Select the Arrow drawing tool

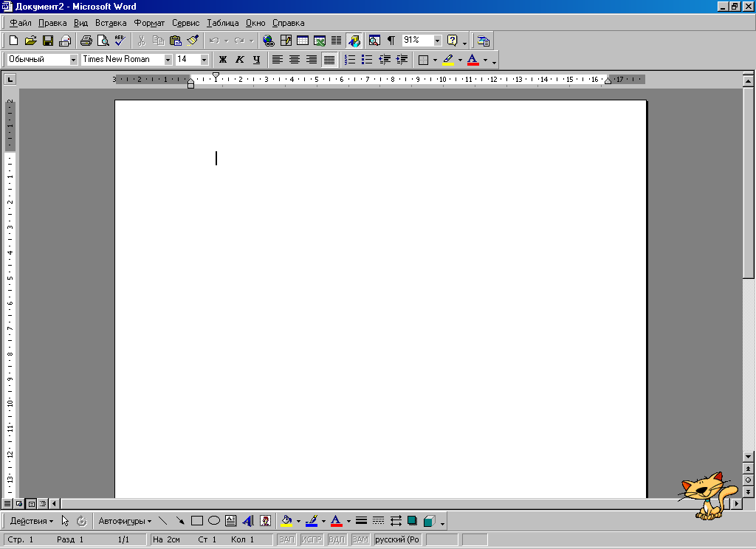click(x=180, y=521)
